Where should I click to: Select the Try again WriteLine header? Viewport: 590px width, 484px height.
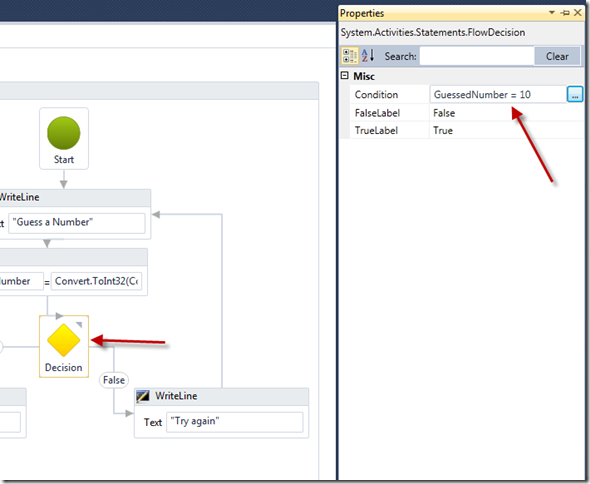(x=221, y=396)
